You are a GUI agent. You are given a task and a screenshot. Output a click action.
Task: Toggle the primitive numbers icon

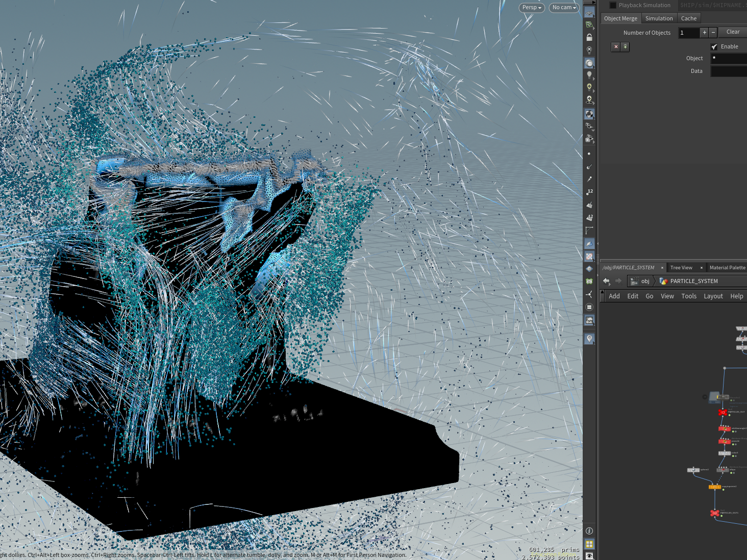[589, 217]
